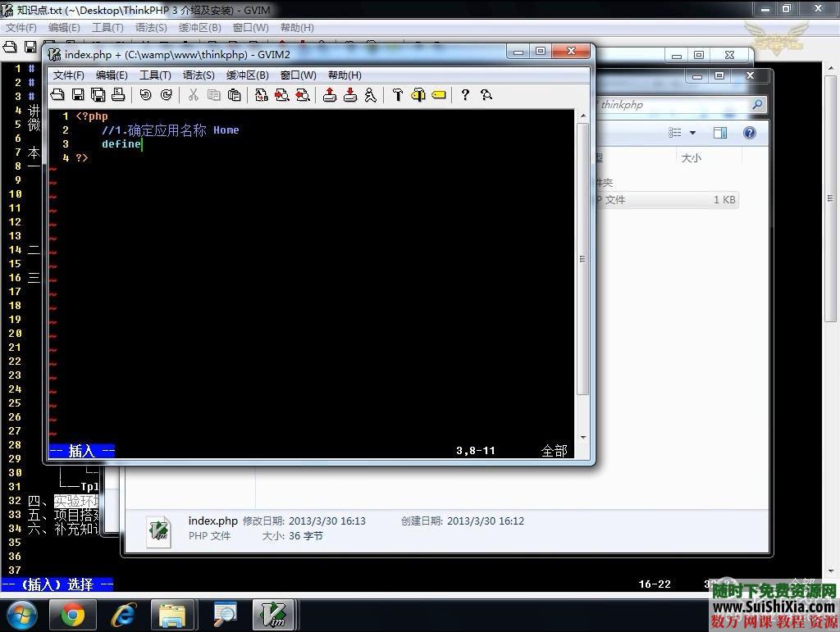Click the GVIM2 vertical scrollbar down arrow
Screen dimensions: 840x632
(583, 438)
